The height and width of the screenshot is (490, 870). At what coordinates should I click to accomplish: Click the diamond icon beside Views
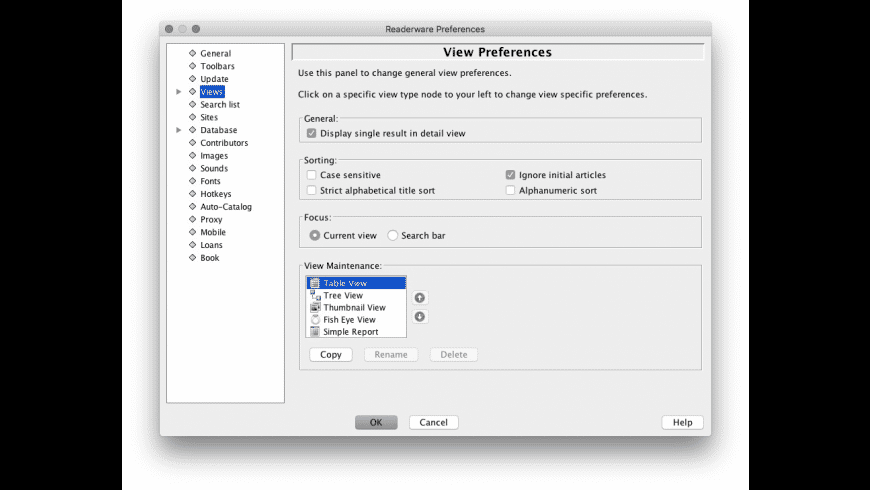click(193, 92)
